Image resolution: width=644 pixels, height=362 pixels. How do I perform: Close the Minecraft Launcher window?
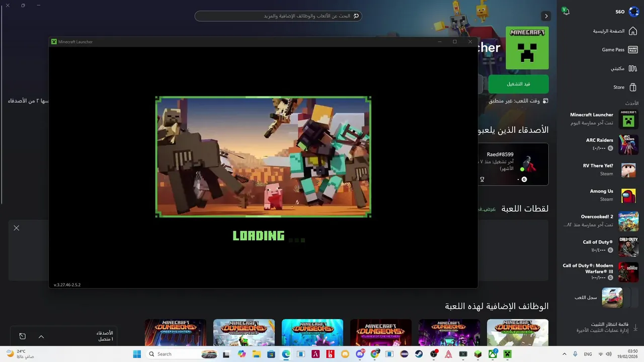coord(470,42)
